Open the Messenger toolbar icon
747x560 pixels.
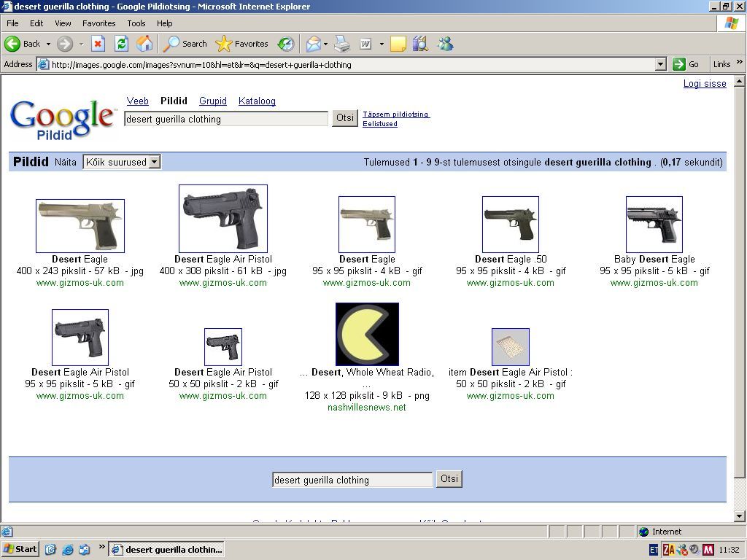click(445, 44)
